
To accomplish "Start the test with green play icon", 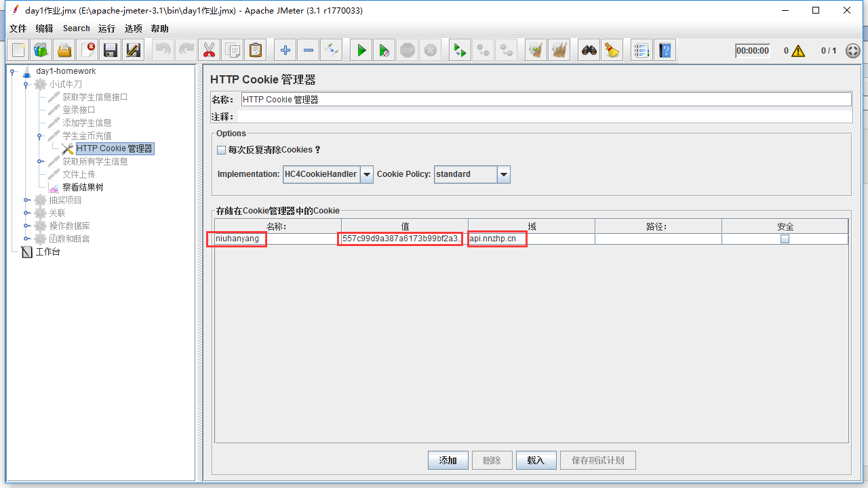I will pos(361,50).
